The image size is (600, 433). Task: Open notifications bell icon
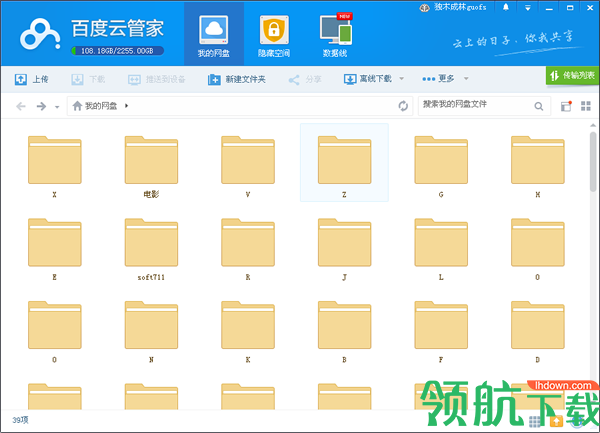505,7
